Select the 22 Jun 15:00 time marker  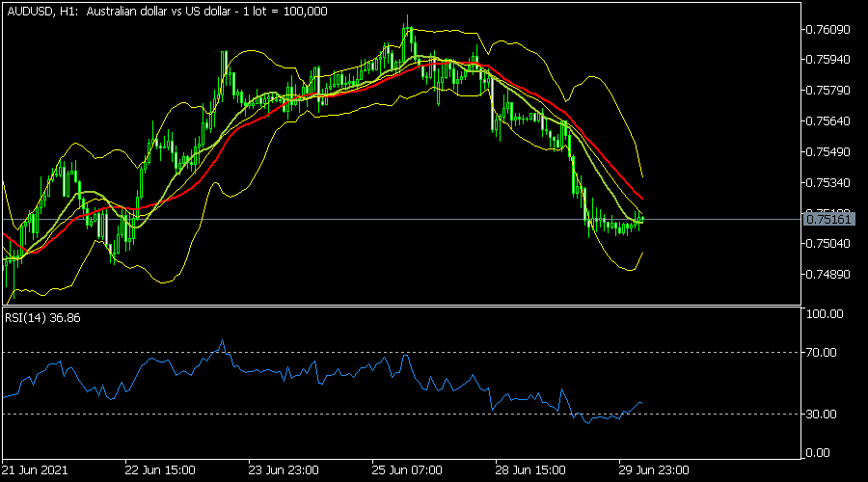pyautogui.click(x=159, y=471)
